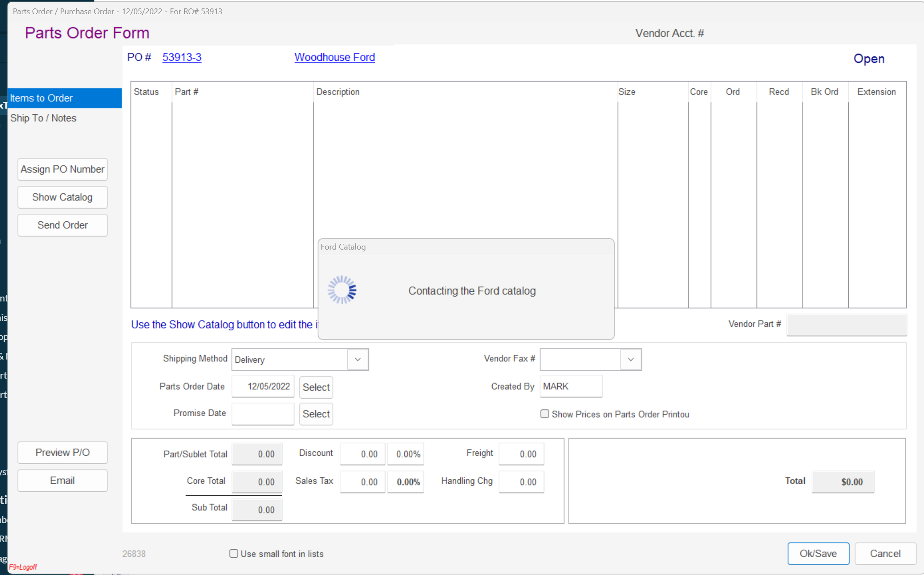
Task: Click the Sales Tax amount field
Action: [x=362, y=482]
